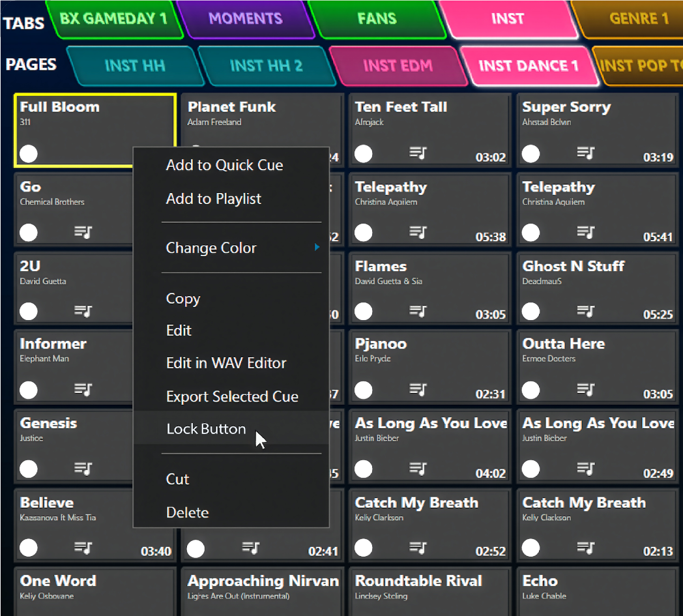Viewport: 683px width, 616px height.
Task: Click the 03:02 duration on Ten Feet Tall
Action: [x=491, y=157]
